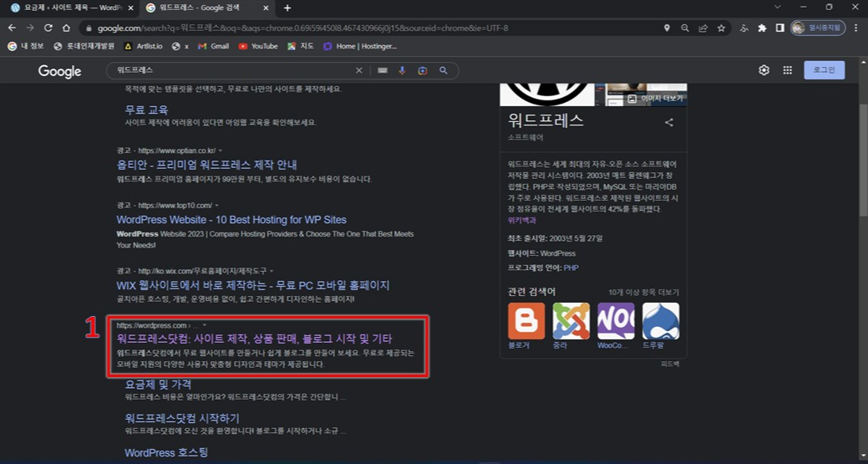Viewport: 868px width, 464px height.
Task: Click the address bar URL
Action: (x=302, y=28)
